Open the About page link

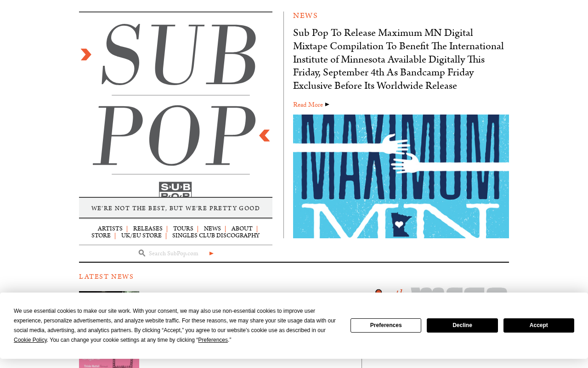(242, 229)
